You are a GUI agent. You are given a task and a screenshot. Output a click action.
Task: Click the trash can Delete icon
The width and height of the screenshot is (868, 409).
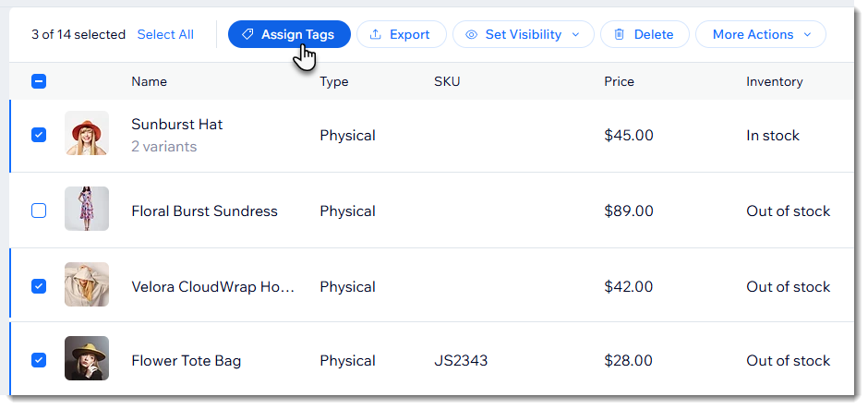[620, 34]
